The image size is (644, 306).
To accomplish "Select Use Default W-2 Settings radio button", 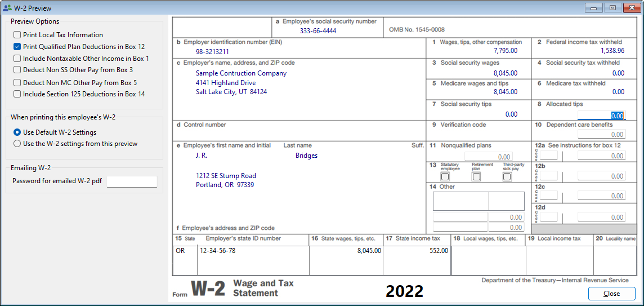I will pos(17,132).
